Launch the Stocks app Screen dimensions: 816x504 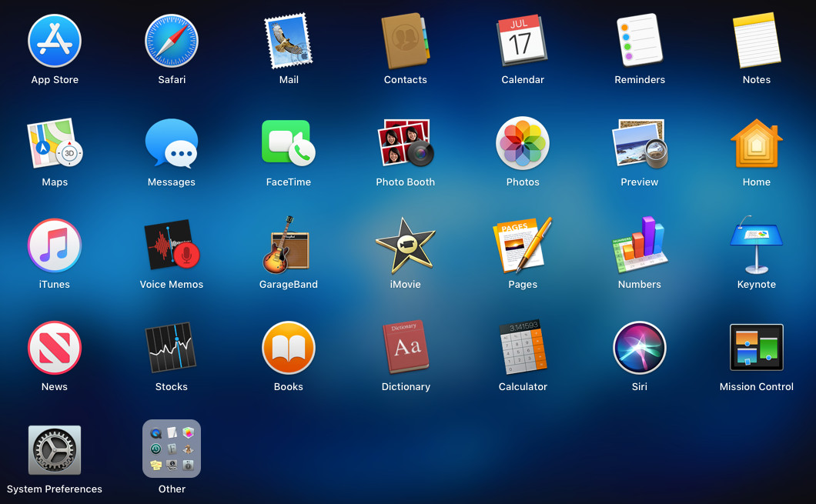click(x=172, y=348)
